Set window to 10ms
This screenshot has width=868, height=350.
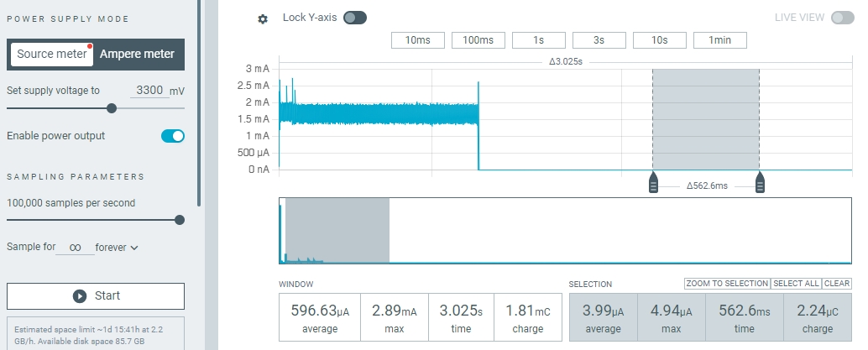click(x=418, y=40)
